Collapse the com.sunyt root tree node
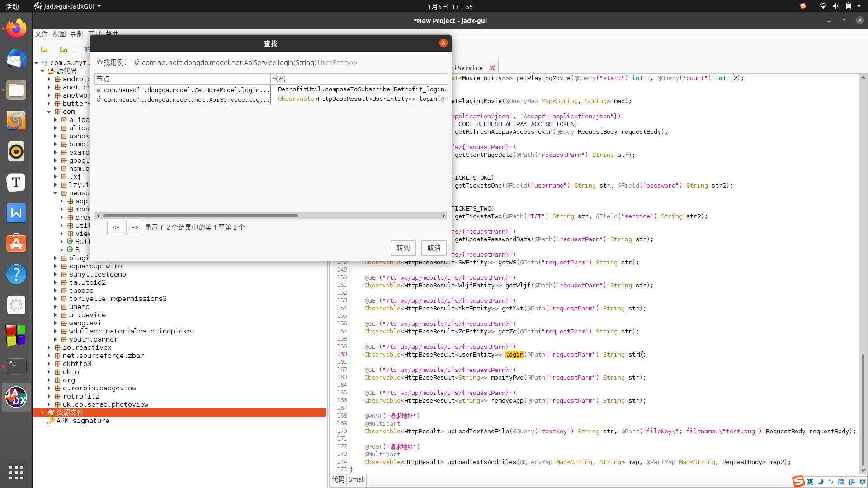 tap(36, 63)
